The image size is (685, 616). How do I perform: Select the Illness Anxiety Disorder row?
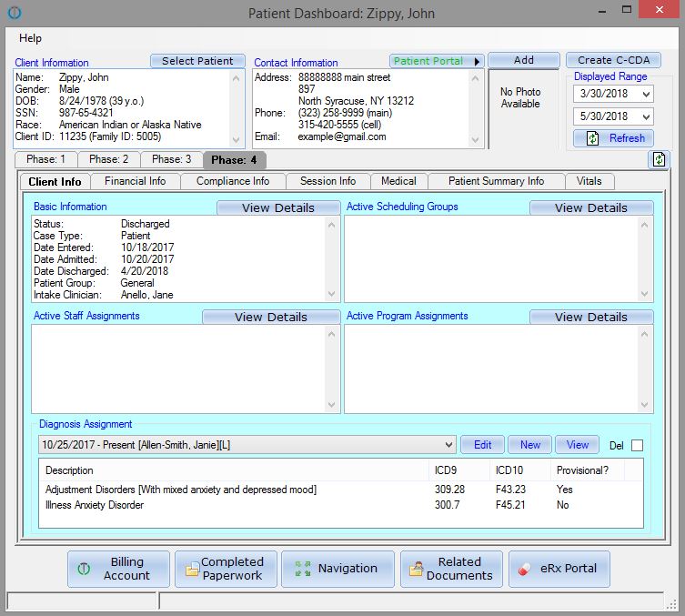pyautogui.click(x=95, y=505)
